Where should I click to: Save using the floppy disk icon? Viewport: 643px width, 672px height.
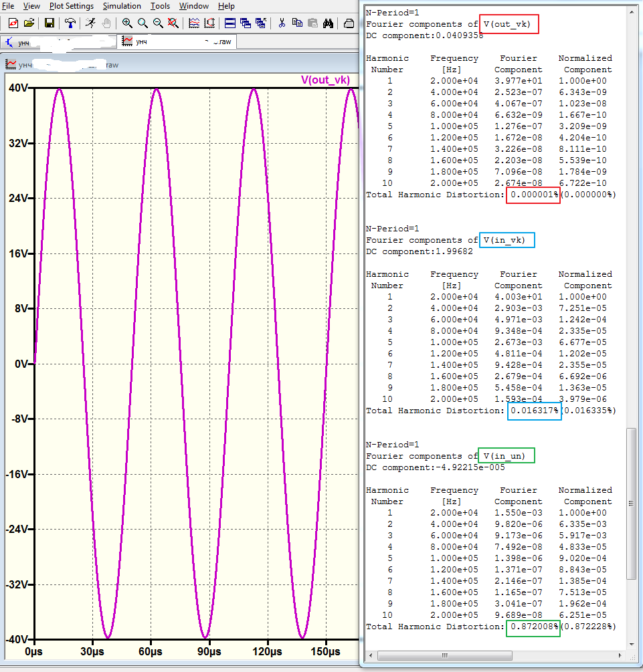pos(50,23)
